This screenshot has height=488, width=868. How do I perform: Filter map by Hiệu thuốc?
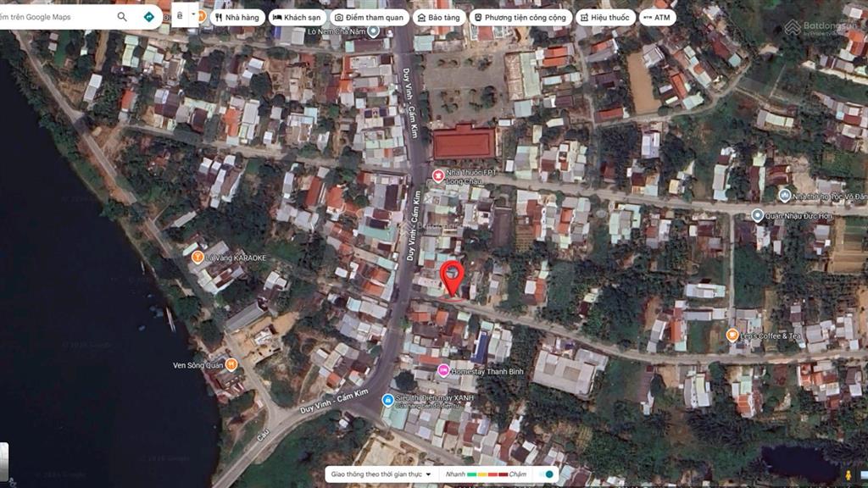(605, 17)
